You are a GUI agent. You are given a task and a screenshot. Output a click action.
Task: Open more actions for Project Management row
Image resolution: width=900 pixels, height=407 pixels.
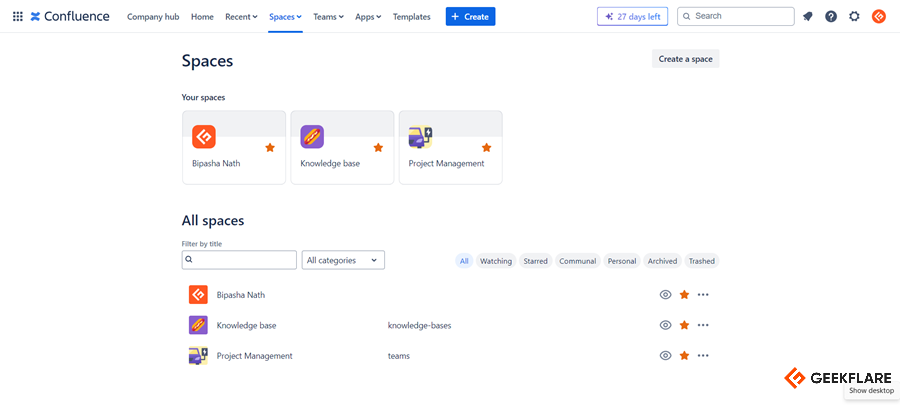coord(703,355)
